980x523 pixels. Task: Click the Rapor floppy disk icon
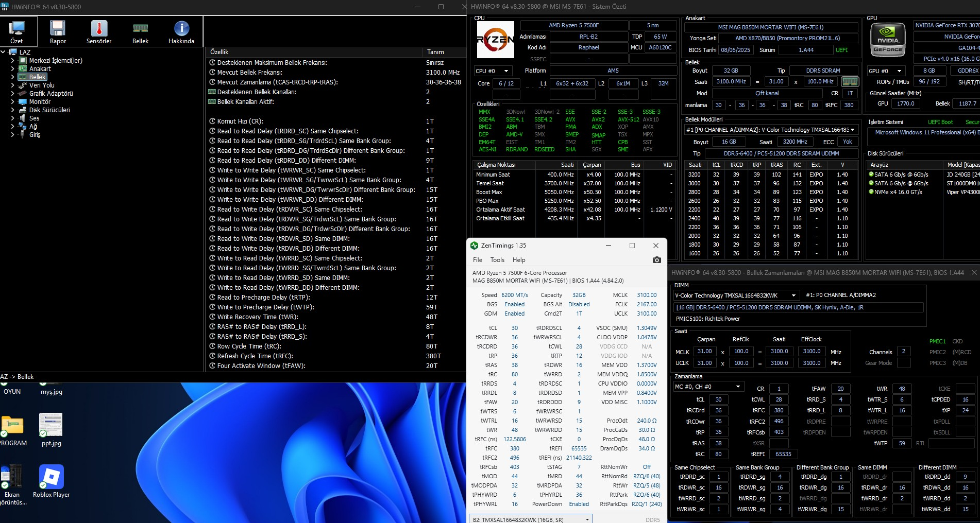(x=58, y=31)
